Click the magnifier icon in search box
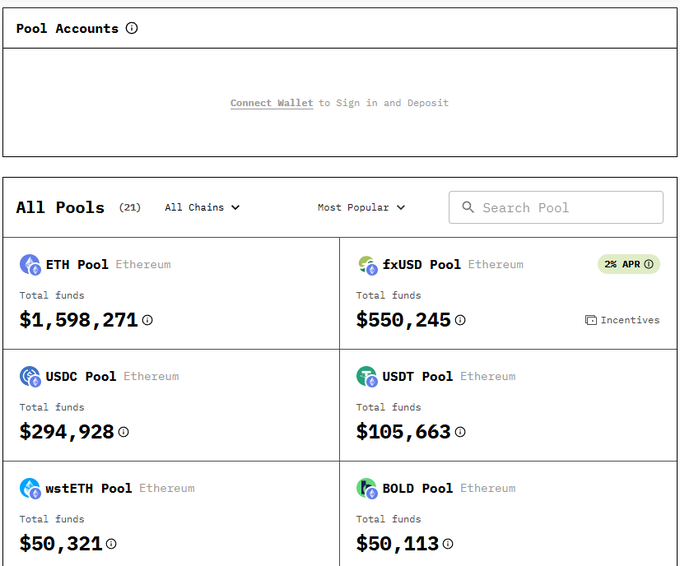Image resolution: width=680 pixels, height=566 pixels. click(x=468, y=208)
